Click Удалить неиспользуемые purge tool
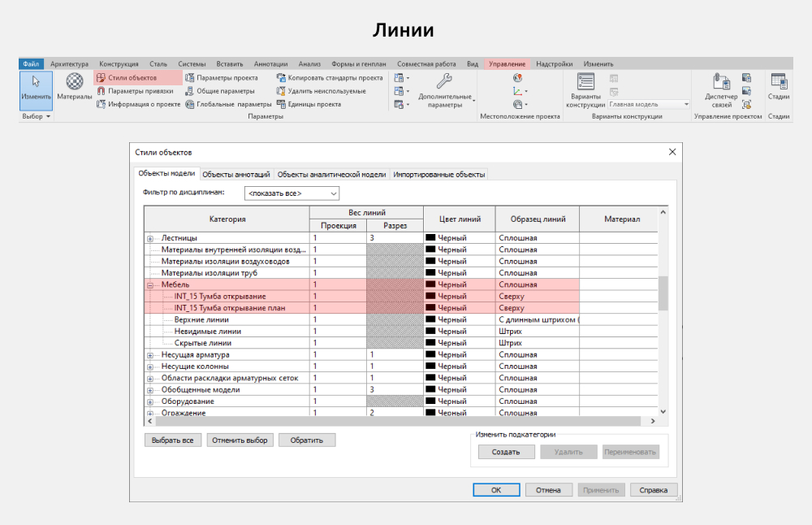 coord(321,91)
